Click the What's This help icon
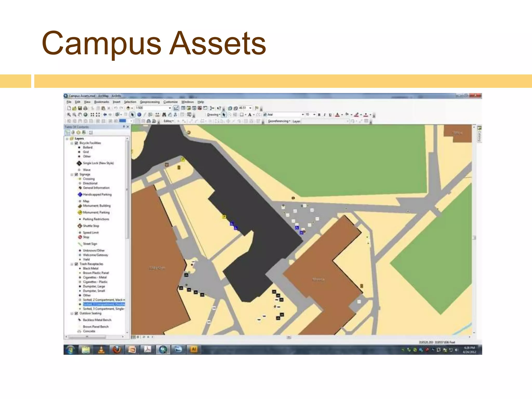Screen dimensions: 532x399 [219, 108]
